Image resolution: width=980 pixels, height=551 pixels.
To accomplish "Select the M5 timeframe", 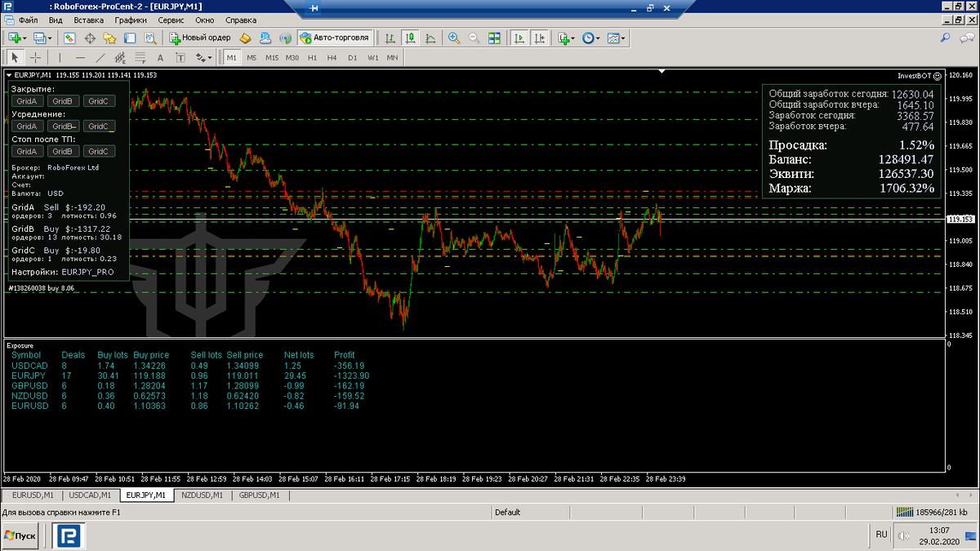I will click(x=252, y=58).
